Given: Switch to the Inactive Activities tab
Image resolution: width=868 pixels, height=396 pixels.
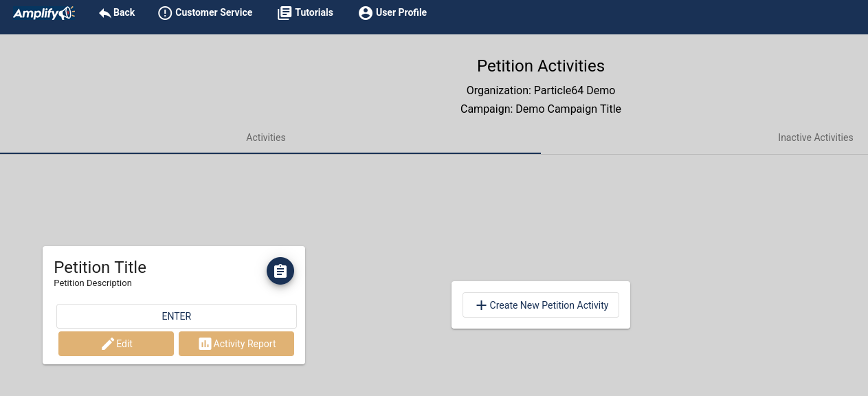Looking at the screenshot, I should click(x=815, y=137).
